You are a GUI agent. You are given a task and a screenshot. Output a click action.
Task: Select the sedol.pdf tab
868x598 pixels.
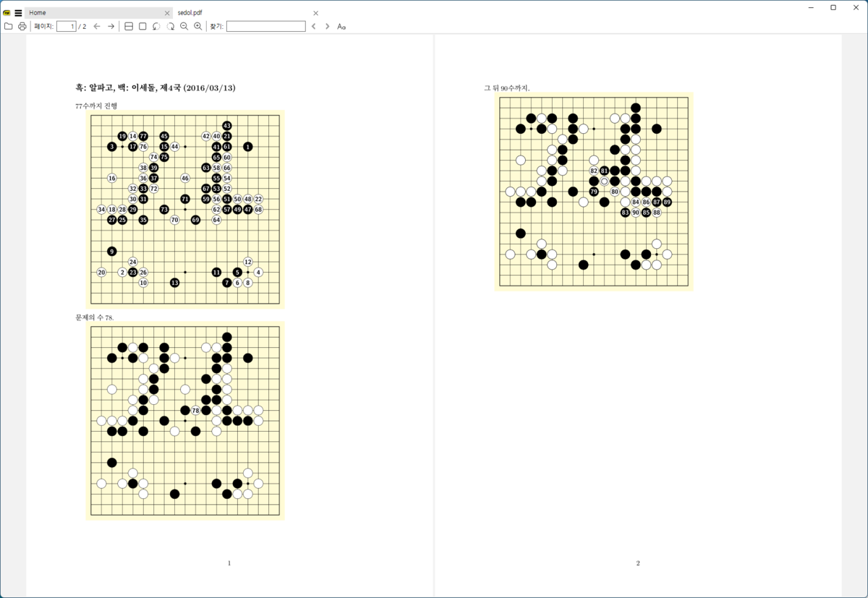(x=190, y=12)
